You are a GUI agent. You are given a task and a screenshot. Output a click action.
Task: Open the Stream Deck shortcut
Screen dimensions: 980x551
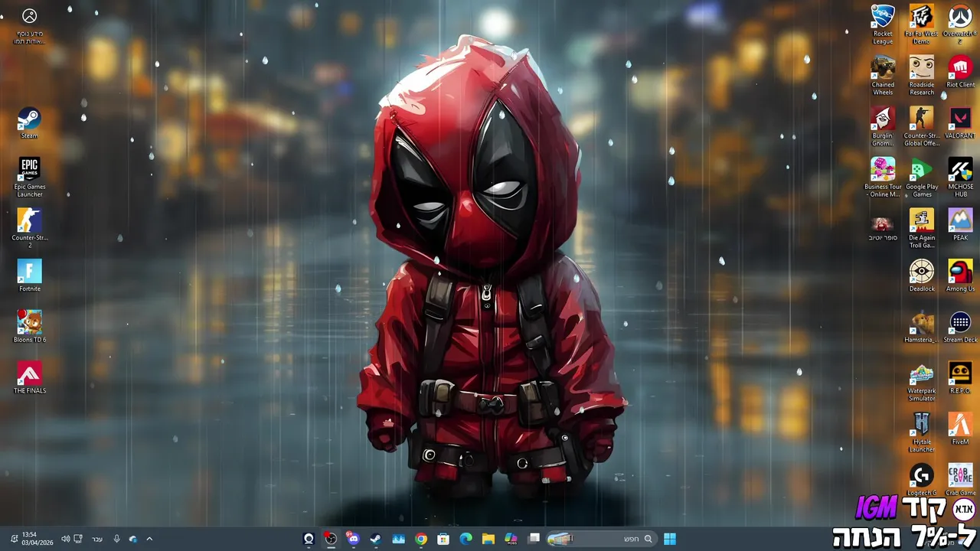960,327
